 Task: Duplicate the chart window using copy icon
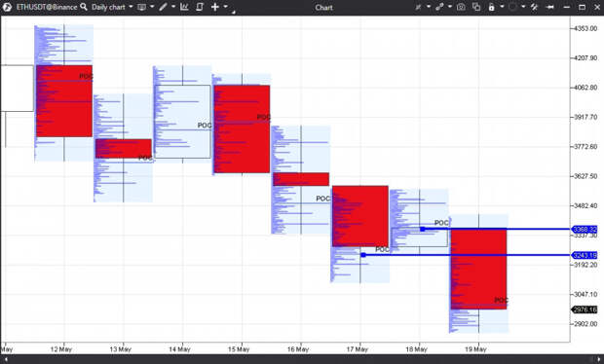point(476,7)
